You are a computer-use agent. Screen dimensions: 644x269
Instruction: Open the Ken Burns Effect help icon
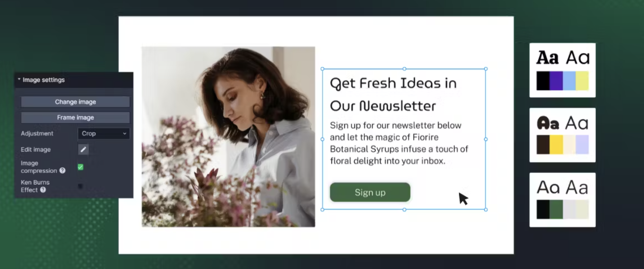tap(43, 190)
